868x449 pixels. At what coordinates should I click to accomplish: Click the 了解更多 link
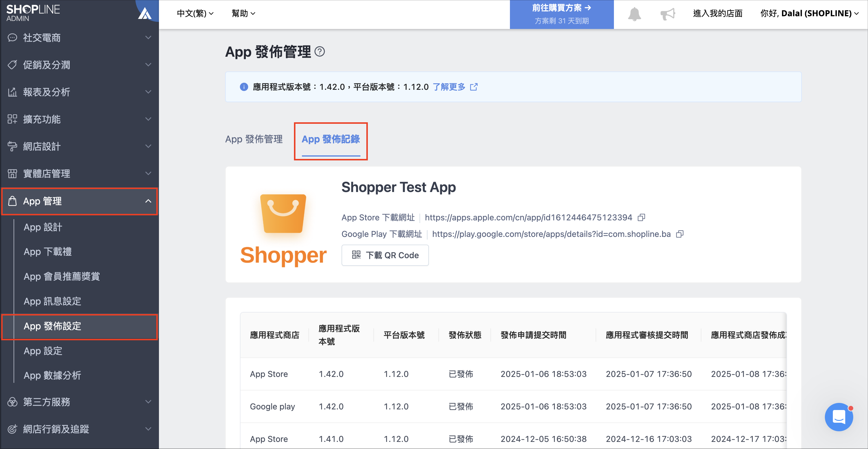[449, 87]
